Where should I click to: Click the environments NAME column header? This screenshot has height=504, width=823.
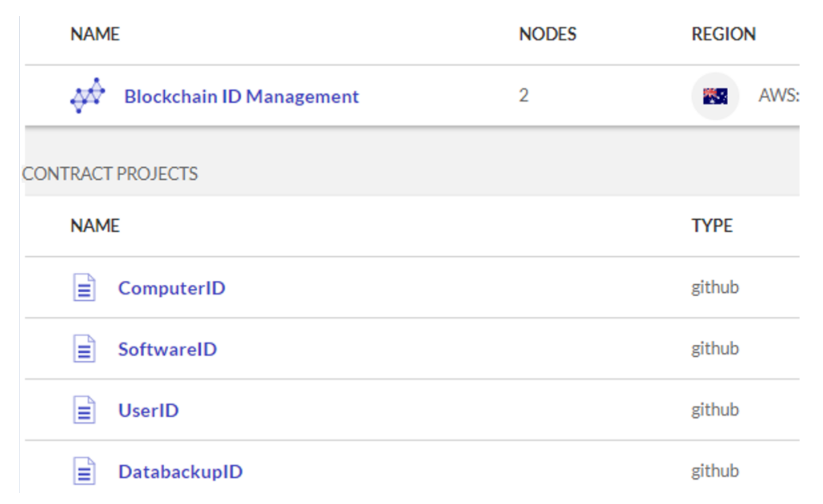95,34
